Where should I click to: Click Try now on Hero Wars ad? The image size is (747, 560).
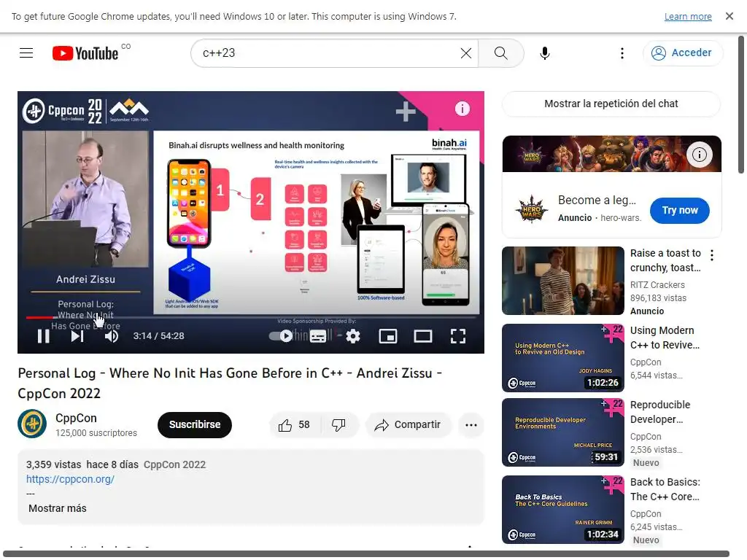coord(680,211)
